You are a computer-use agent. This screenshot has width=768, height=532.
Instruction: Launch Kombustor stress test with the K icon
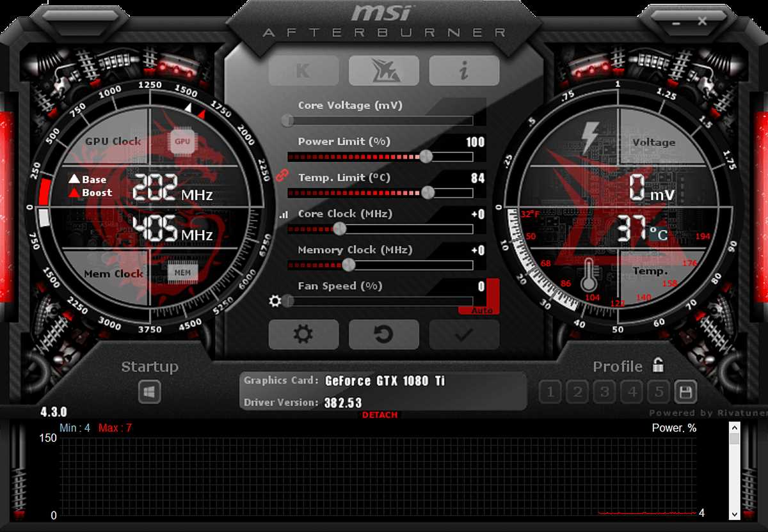(303, 70)
